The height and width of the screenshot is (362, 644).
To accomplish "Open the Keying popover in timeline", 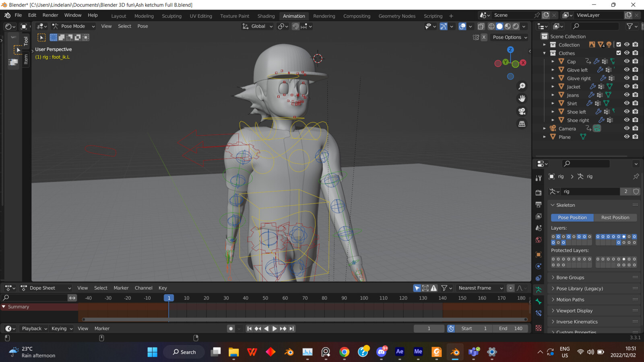I will (62, 329).
